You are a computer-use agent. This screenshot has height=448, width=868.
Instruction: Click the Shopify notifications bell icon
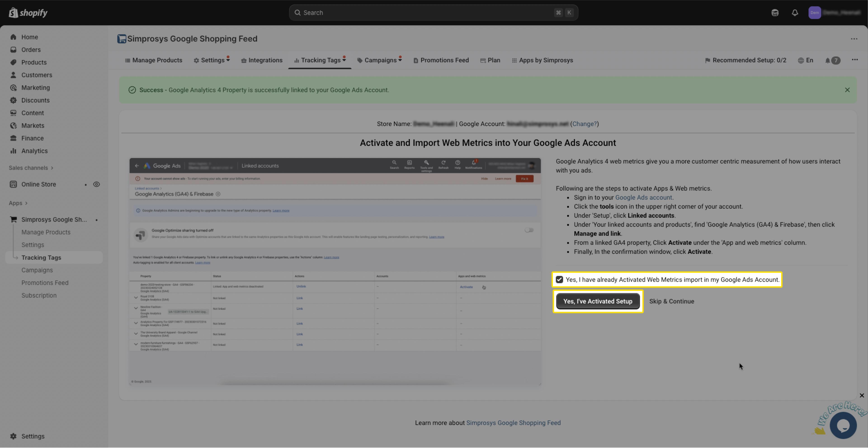[795, 13]
